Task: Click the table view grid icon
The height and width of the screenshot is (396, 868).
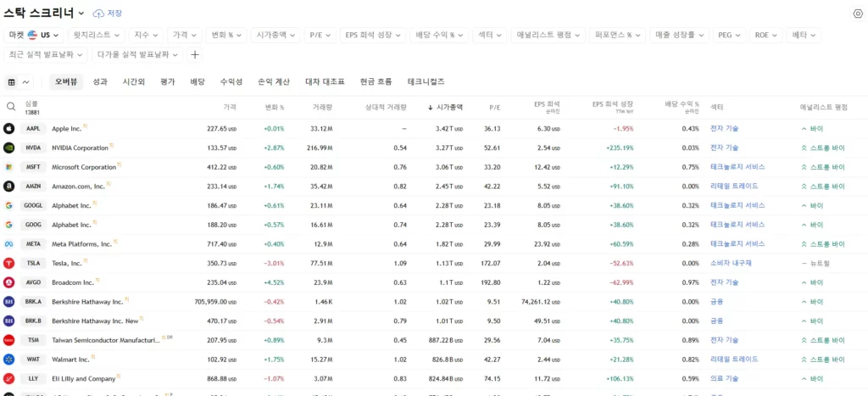Action: [12, 82]
